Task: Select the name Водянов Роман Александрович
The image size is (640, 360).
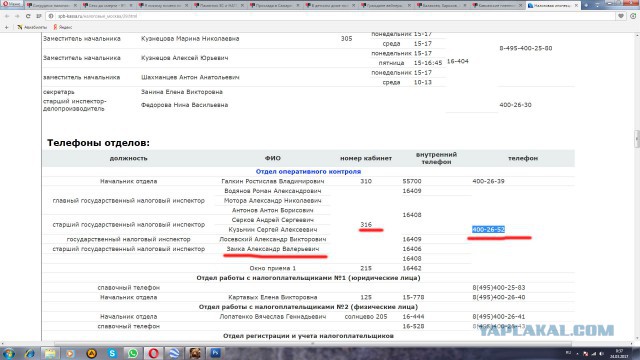Action: click(273, 191)
